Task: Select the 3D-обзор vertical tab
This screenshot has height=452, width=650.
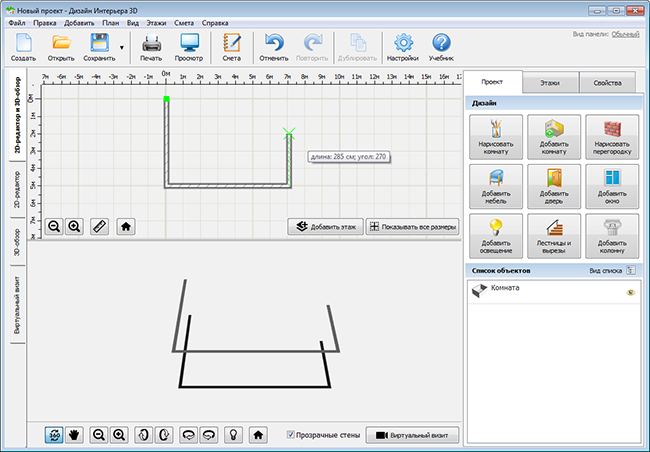Action: [x=17, y=242]
